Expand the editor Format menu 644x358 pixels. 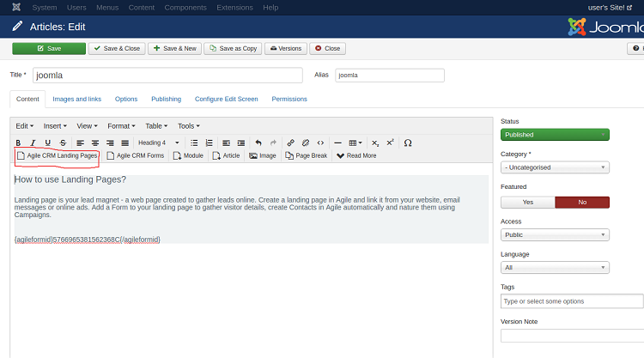click(x=121, y=126)
